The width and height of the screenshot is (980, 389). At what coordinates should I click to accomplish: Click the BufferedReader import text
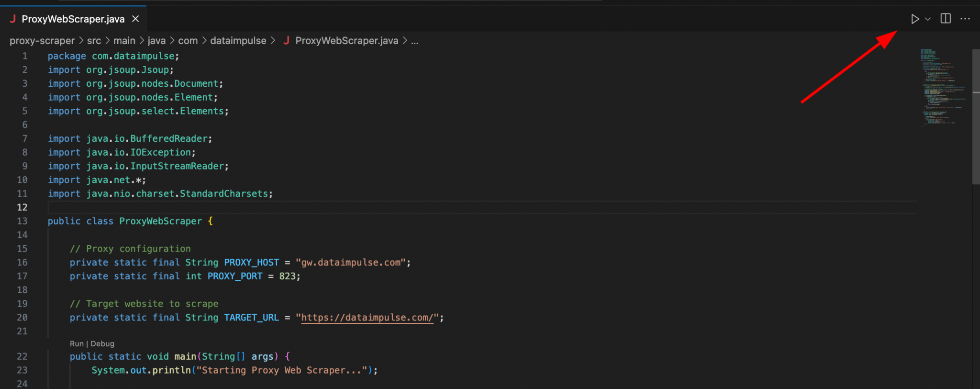click(168, 138)
